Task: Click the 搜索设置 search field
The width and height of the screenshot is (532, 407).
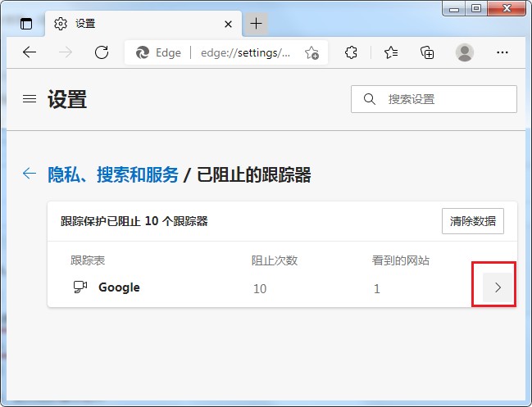Action: pos(434,99)
